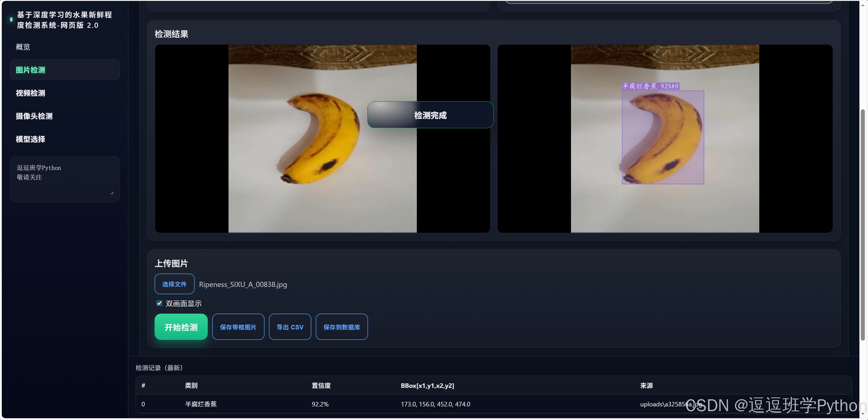Open 摄像头检测 camera detection
868x420 pixels.
[34, 116]
